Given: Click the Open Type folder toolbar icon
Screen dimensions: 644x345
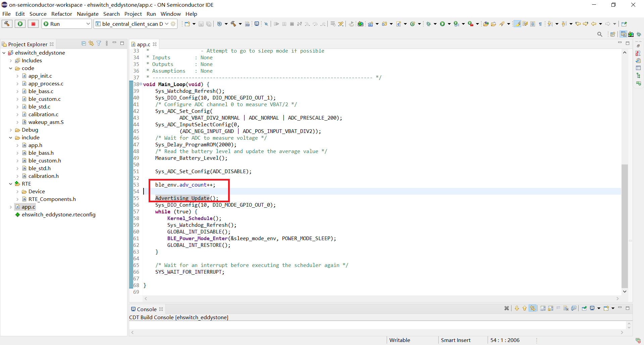Looking at the screenshot, I should 485,24.
